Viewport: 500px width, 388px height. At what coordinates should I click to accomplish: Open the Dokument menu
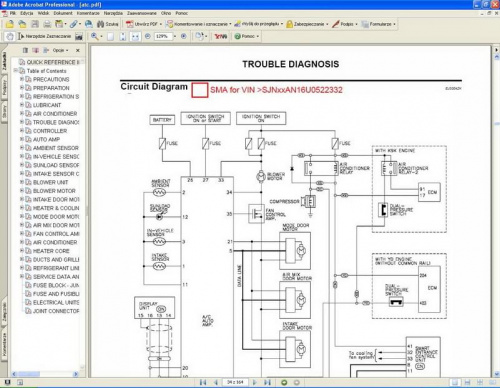click(x=63, y=13)
